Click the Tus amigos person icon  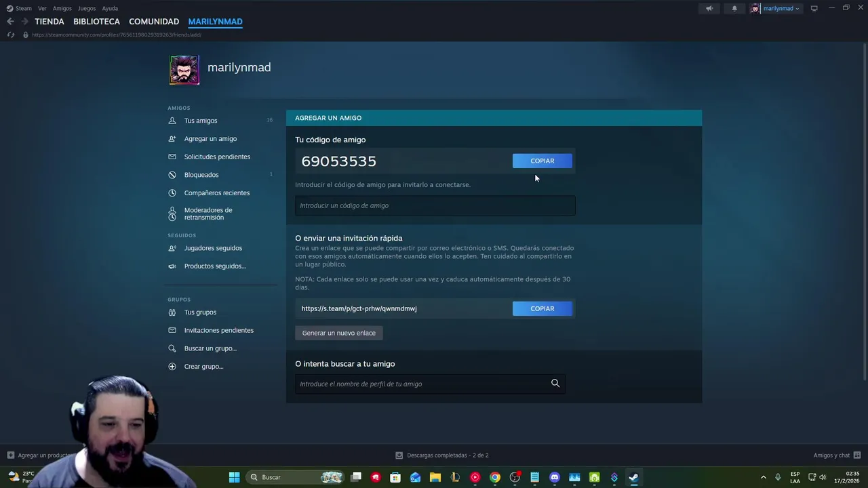coord(172,121)
